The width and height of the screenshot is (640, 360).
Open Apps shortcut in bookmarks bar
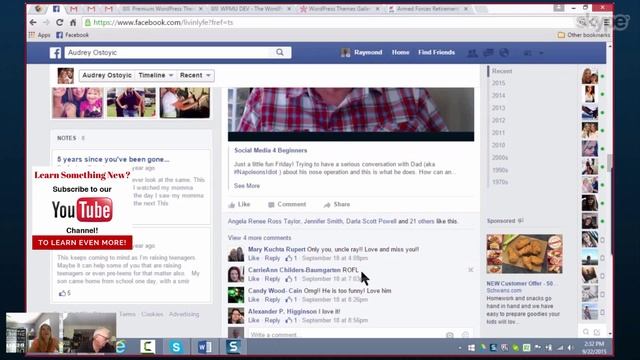(40, 35)
